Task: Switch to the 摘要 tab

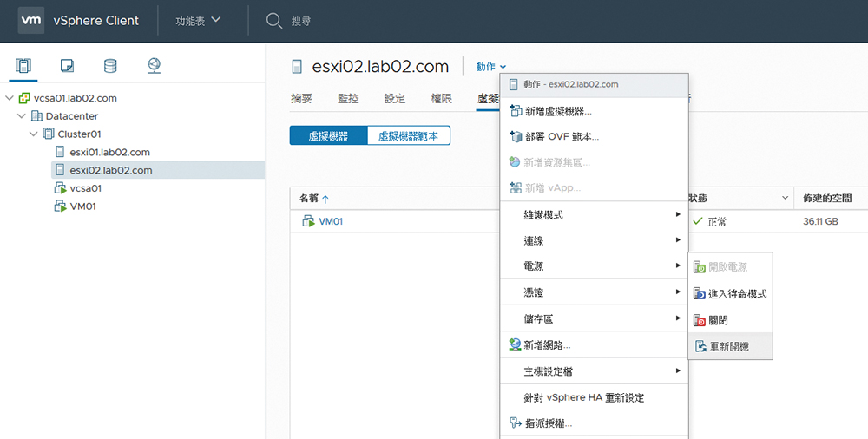Action: (x=302, y=99)
